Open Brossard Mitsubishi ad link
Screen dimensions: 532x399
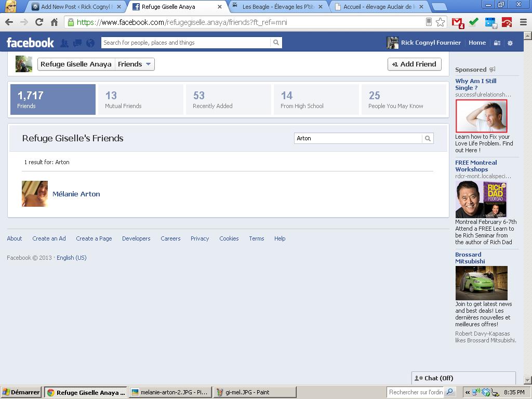pyautogui.click(x=470, y=258)
